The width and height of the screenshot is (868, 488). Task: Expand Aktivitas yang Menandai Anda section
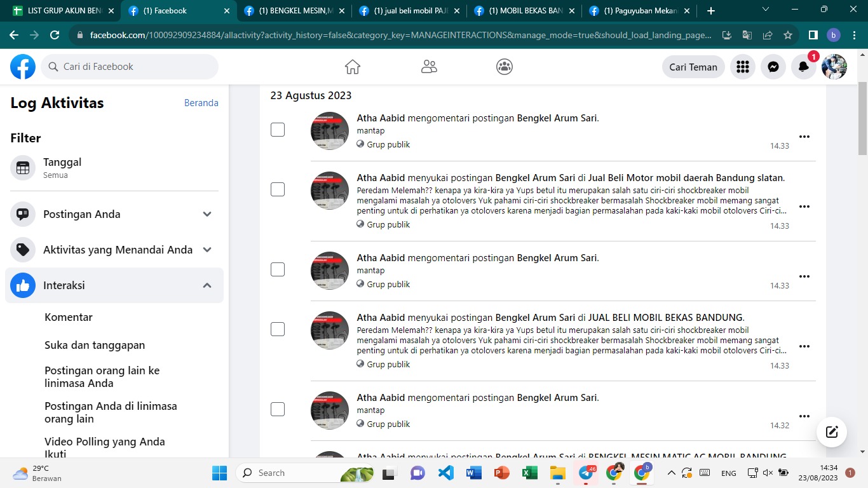click(x=207, y=250)
